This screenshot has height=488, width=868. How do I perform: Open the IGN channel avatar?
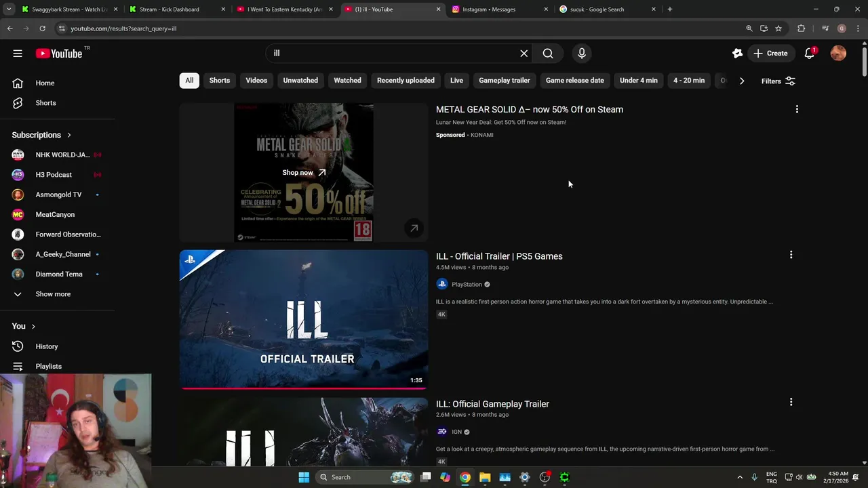click(x=442, y=432)
